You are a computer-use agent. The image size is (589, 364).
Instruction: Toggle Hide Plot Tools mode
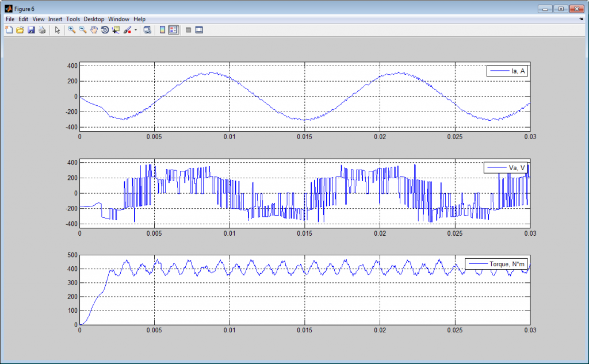coord(188,29)
